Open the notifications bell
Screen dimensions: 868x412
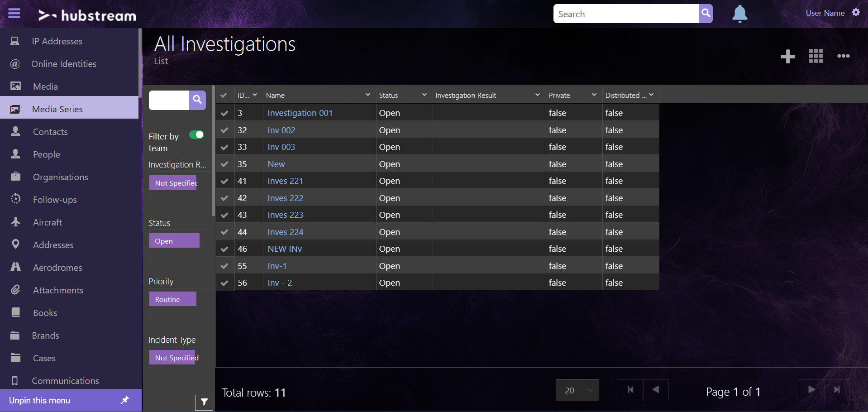point(739,14)
